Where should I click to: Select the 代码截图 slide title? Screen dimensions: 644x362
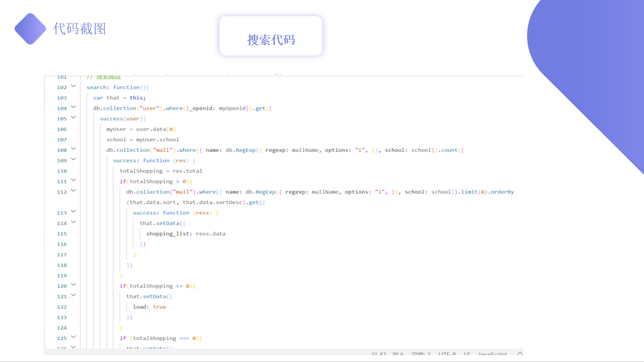[x=80, y=29]
